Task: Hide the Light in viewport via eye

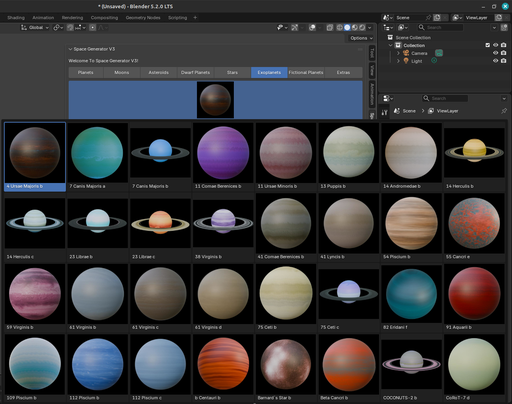Action: tap(496, 61)
